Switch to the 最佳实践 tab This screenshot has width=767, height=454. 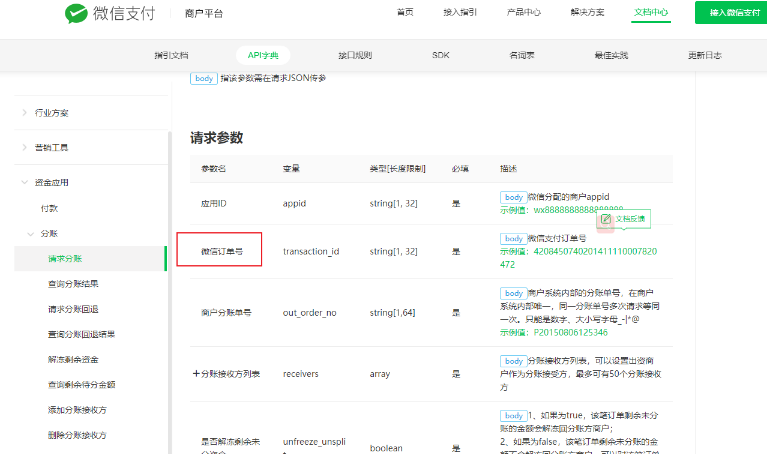point(611,55)
